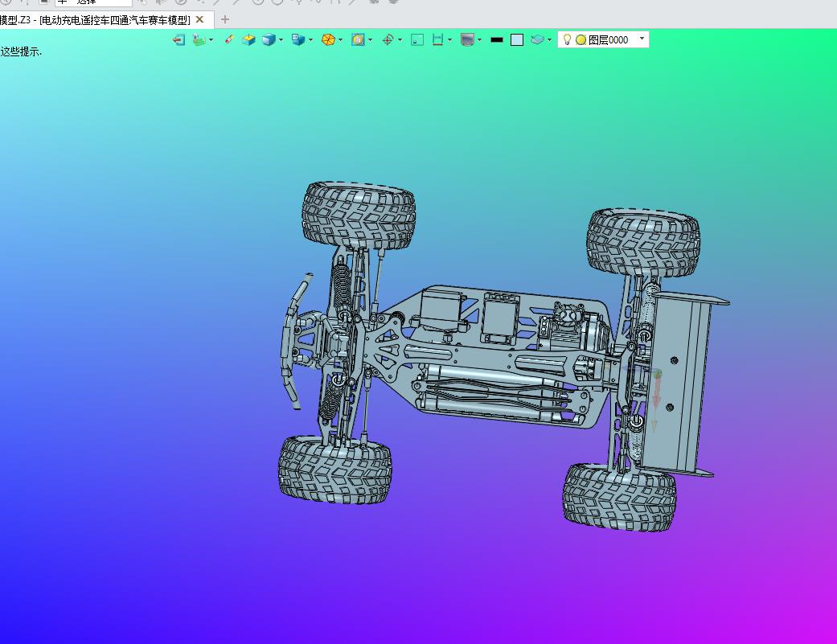Expand the layers stack icon dropdown arrow

coord(549,39)
